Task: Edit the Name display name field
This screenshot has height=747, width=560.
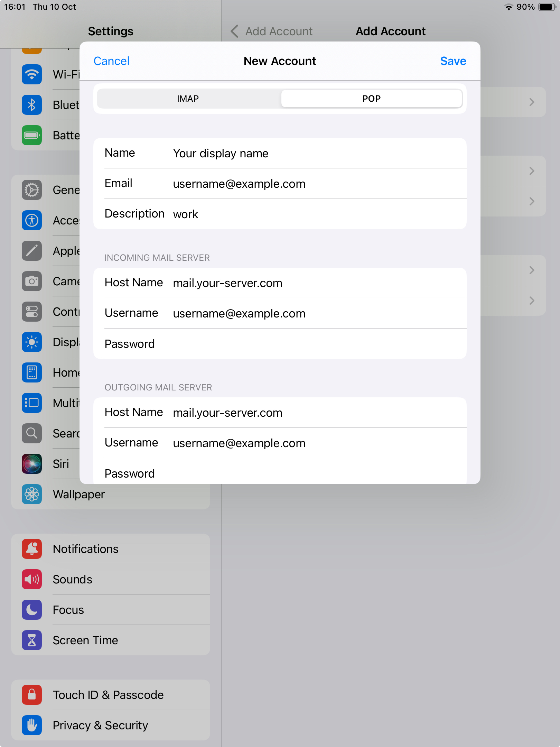Action: click(x=280, y=153)
